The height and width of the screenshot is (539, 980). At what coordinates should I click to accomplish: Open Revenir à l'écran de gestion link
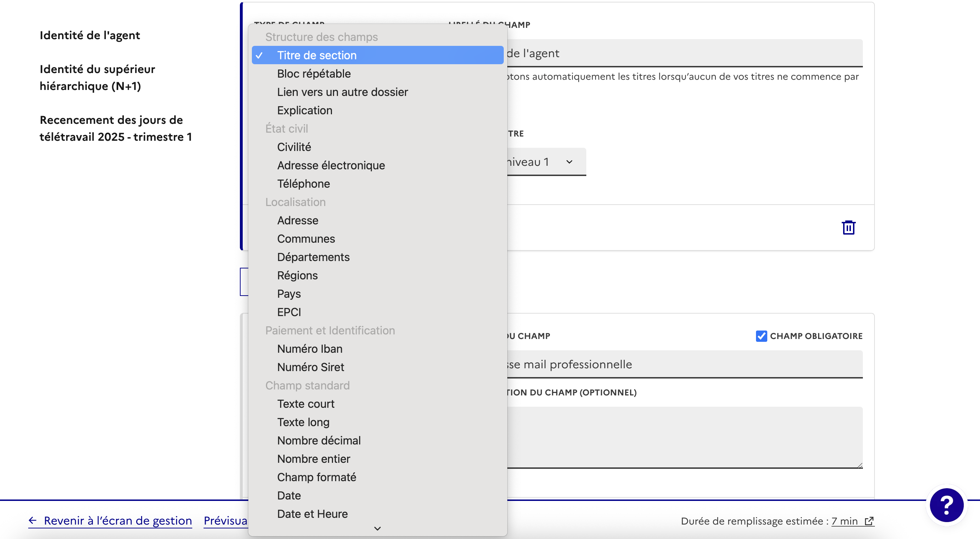117,520
